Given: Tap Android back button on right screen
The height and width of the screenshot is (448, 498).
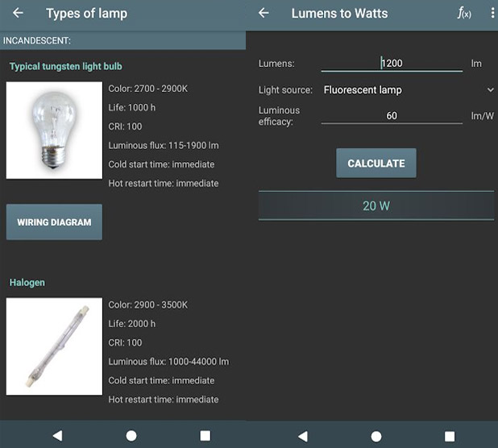Looking at the screenshot, I should [x=303, y=435].
